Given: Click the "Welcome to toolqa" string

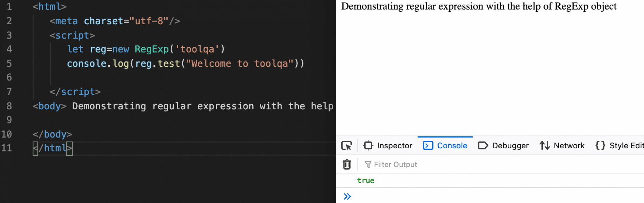Looking at the screenshot, I should (240, 63).
